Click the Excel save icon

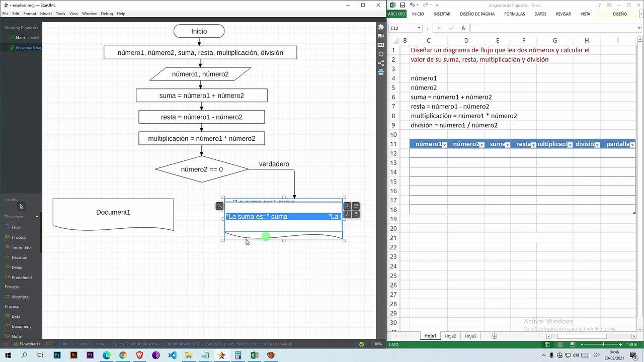[402, 5]
